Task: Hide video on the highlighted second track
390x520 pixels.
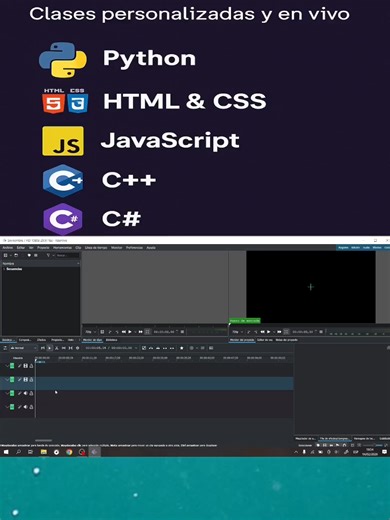Action: pyautogui.click(x=25, y=380)
